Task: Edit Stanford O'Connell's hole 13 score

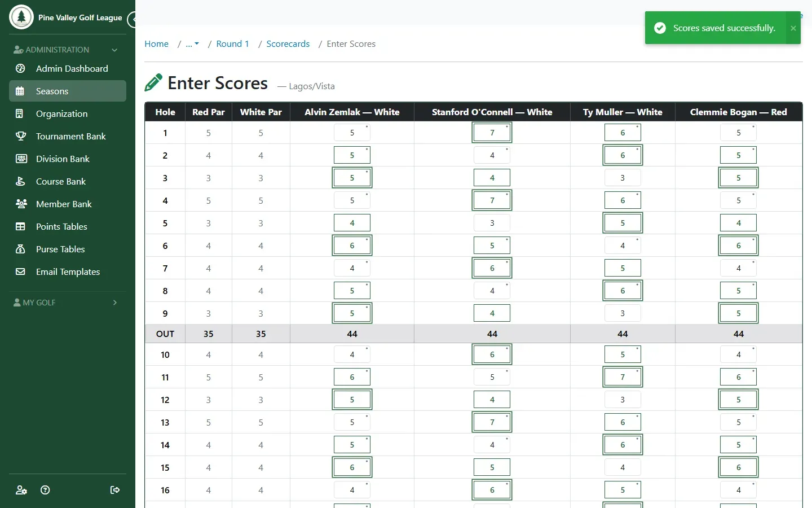Action: tap(492, 422)
